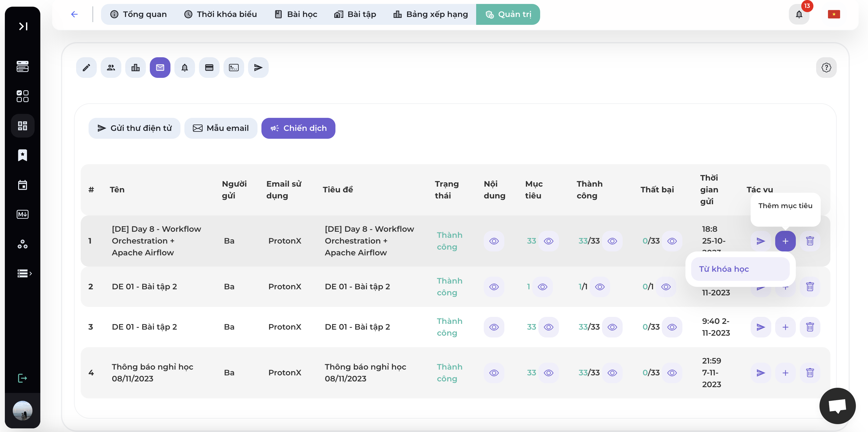Open the help question mark icon
Screen dimensions: 868x432
click(826, 68)
